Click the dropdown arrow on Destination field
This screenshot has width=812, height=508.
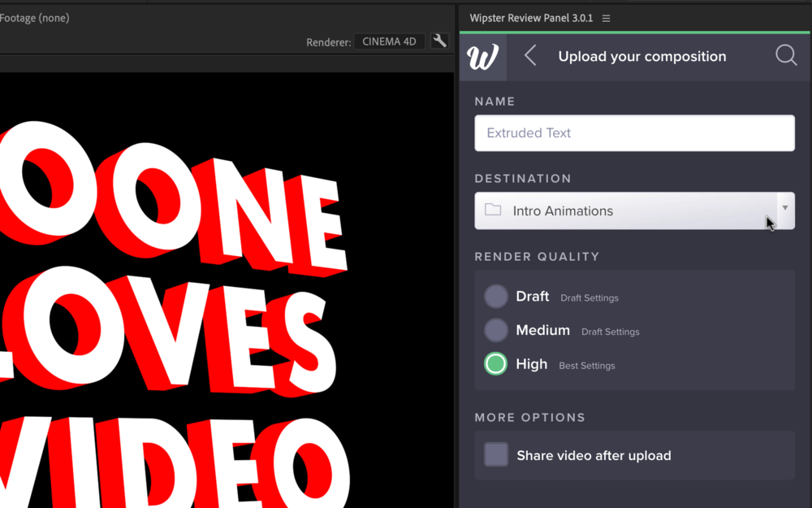click(x=785, y=208)
